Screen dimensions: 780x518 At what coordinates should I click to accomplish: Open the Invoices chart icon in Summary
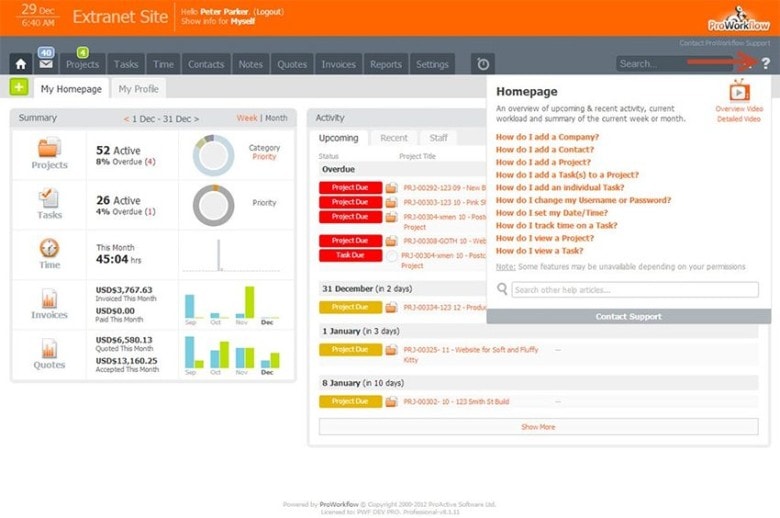pos(49,299)
